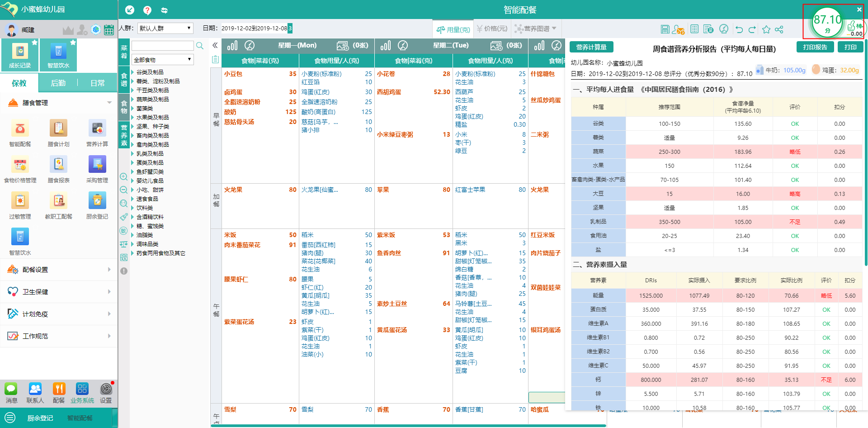This screenshot has height=428, width=868.
Task: Click the search magnifier beside food search box
Action: 200,46
